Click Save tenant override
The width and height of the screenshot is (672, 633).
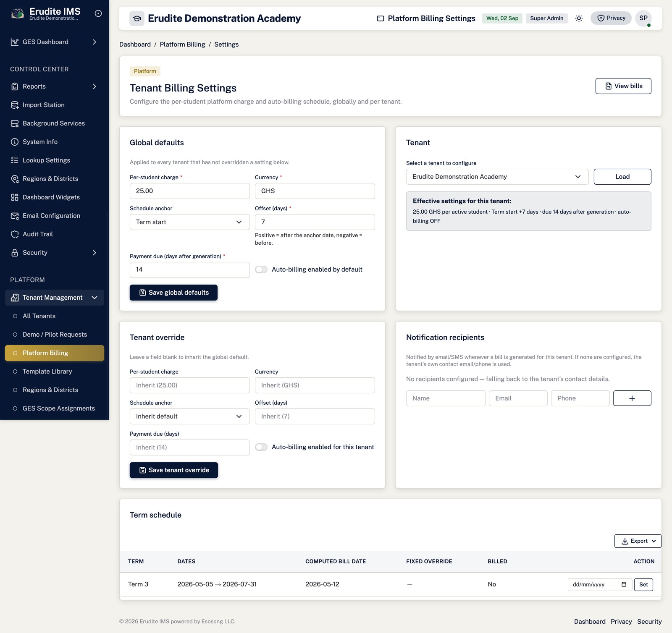pos(174,470)
